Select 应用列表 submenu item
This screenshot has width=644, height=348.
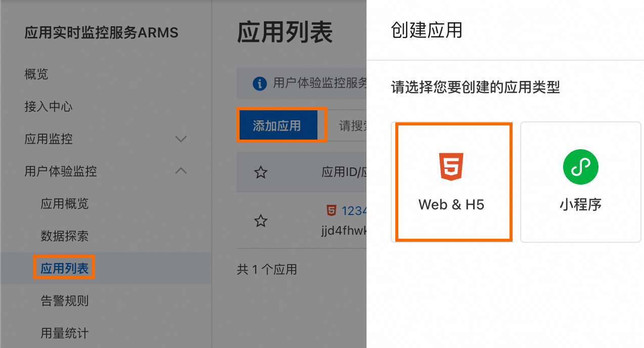[x=65, y=269]
